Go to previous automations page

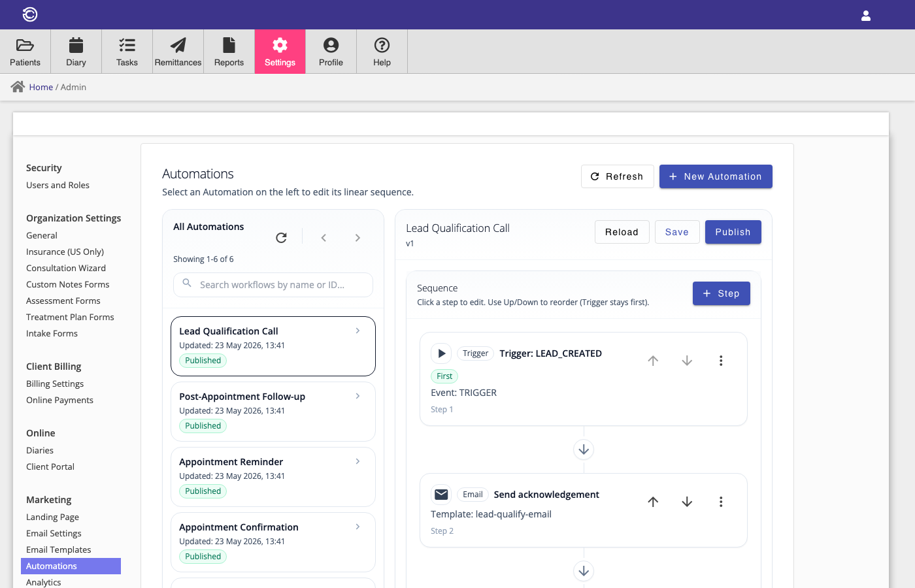[x=324, y=238]
